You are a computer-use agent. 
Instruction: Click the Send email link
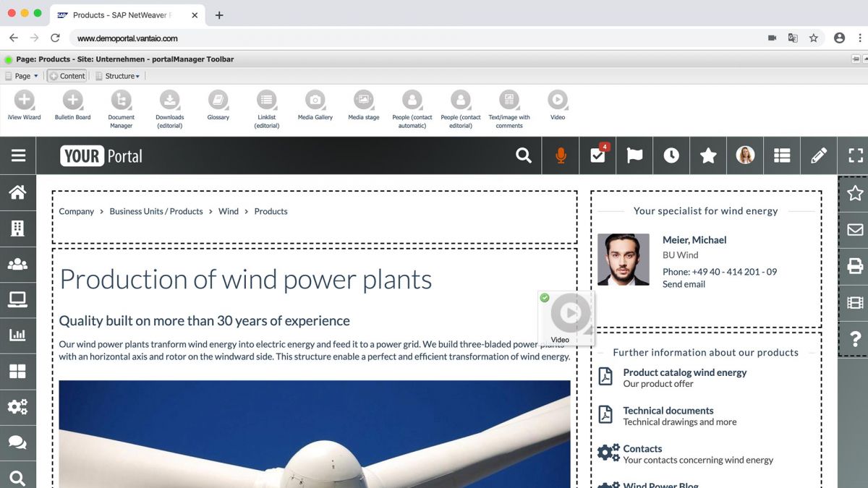[684, 284]
